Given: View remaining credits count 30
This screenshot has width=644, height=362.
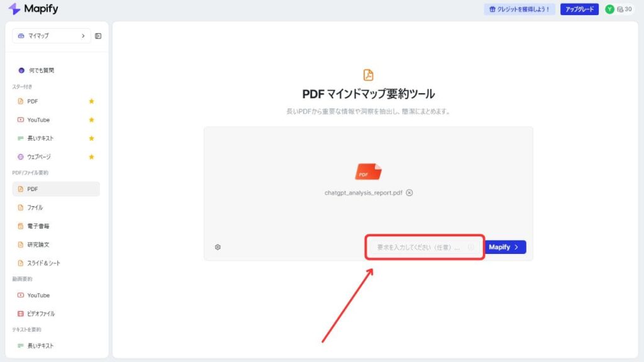Looking at the screenshot, I should tap(625, 9).
